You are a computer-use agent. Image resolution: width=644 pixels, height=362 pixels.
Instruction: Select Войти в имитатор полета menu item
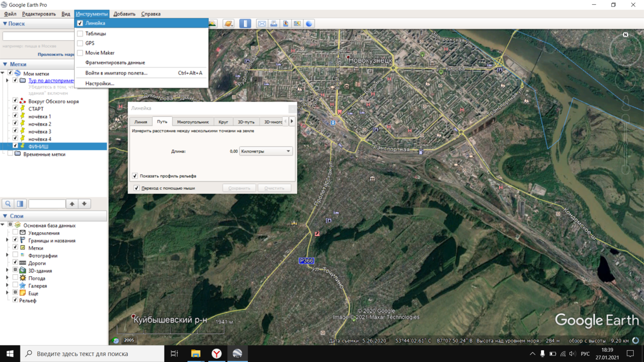click(x=142, y=73)
